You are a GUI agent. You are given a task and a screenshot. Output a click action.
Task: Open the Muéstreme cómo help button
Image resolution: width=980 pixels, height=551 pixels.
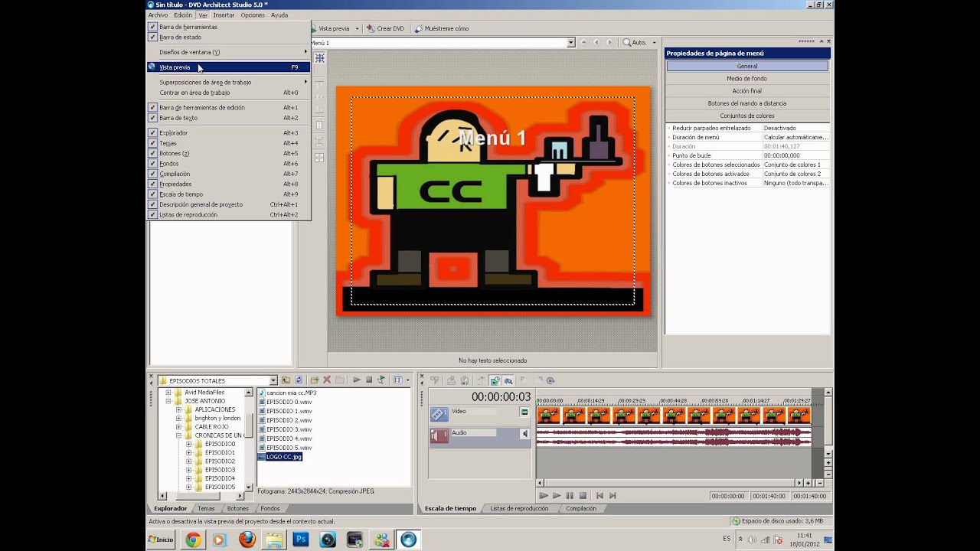click(x=441, y=28)
